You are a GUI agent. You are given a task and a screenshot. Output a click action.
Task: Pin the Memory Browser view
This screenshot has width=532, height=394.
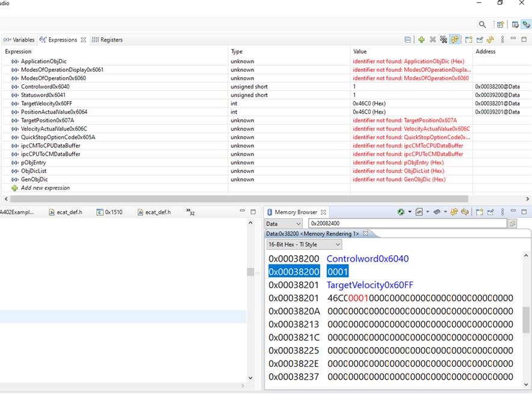(490, 212)
